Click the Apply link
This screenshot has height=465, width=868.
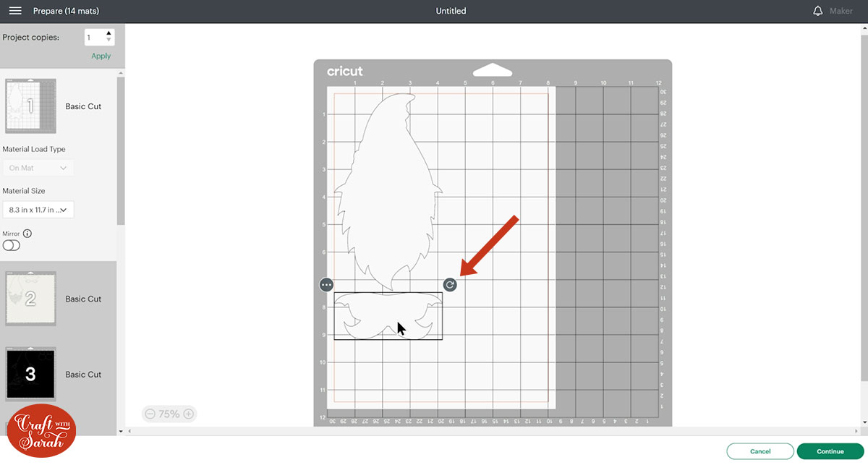coord(101,56)
